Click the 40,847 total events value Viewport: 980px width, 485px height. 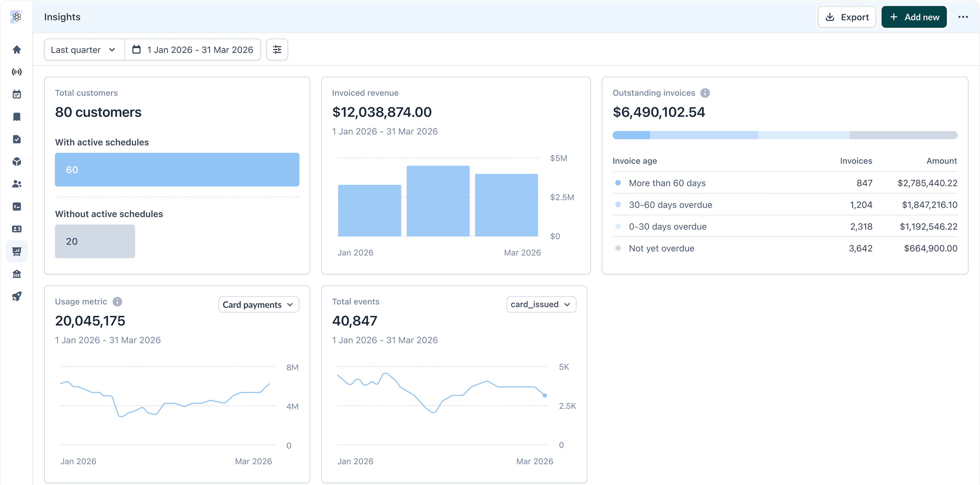tap(355, 321)
